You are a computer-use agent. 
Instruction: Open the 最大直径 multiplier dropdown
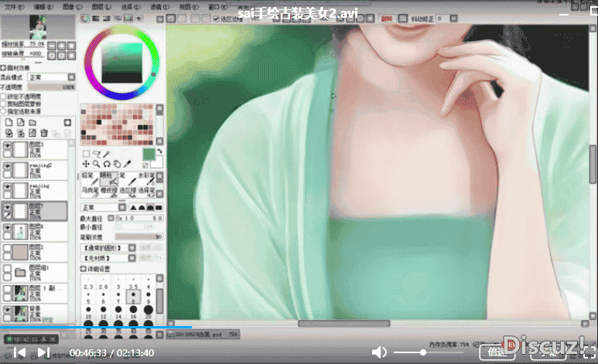[x=111, y=218]
